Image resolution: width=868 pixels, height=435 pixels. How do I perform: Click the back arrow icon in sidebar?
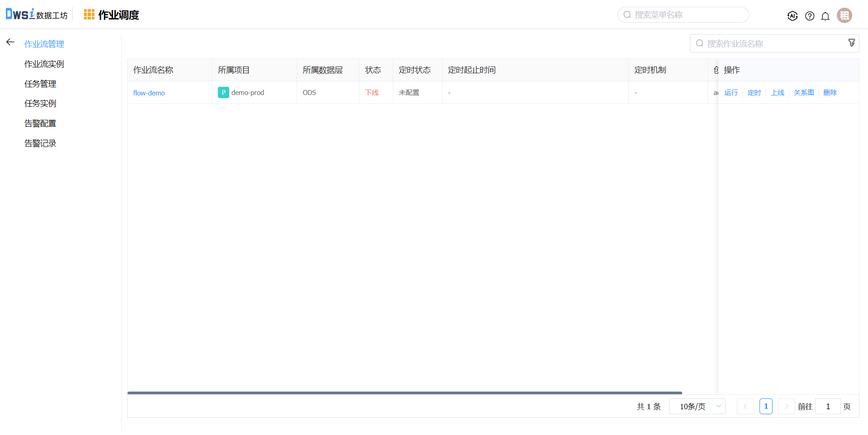[10, 43]
